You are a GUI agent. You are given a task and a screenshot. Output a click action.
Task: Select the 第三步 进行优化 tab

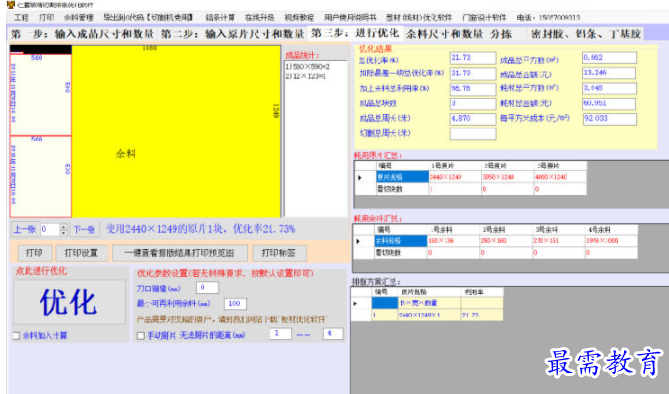[355, 33]
